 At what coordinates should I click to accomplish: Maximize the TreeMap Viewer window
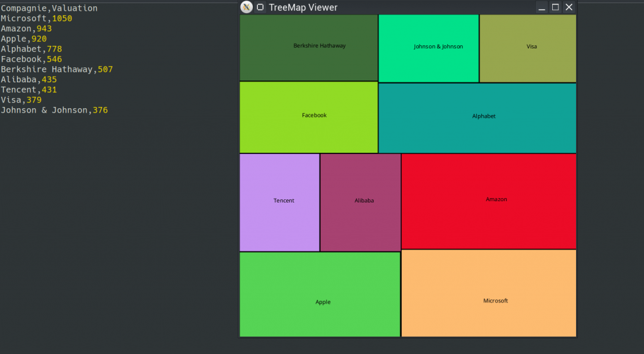[555, 7]
